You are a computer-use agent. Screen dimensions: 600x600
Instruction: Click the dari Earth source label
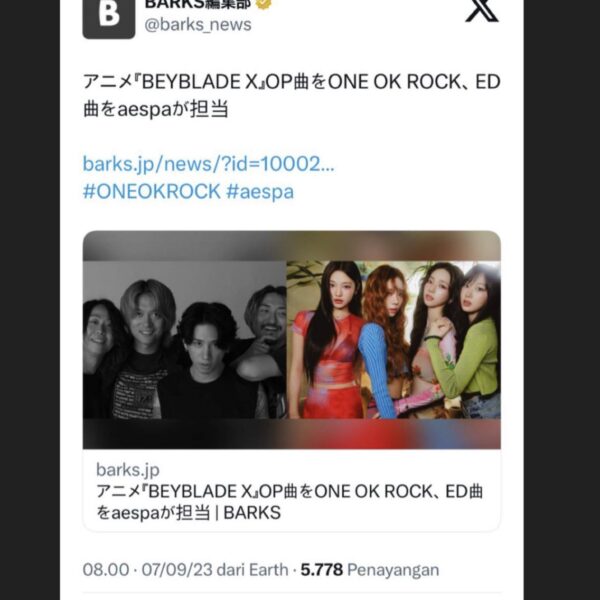pyautogui.click(x=253, y=570)
